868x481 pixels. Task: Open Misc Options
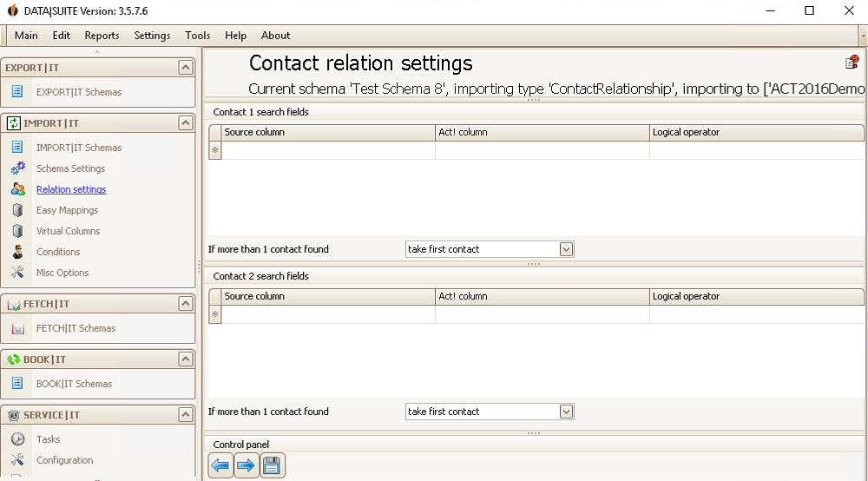62,273
